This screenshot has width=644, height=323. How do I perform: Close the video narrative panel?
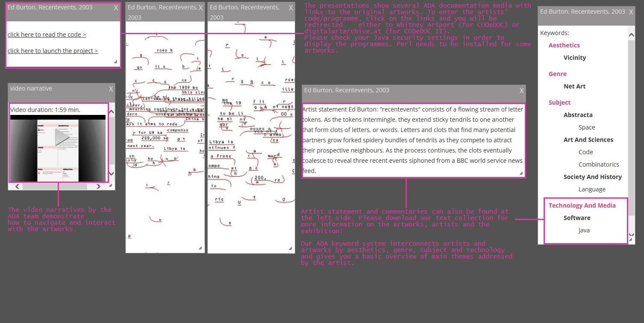pos(111,89)
